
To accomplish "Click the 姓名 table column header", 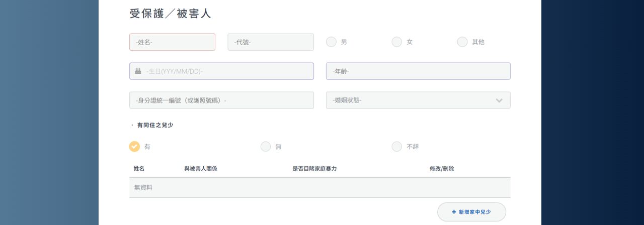I will click(x=139, y=169).
